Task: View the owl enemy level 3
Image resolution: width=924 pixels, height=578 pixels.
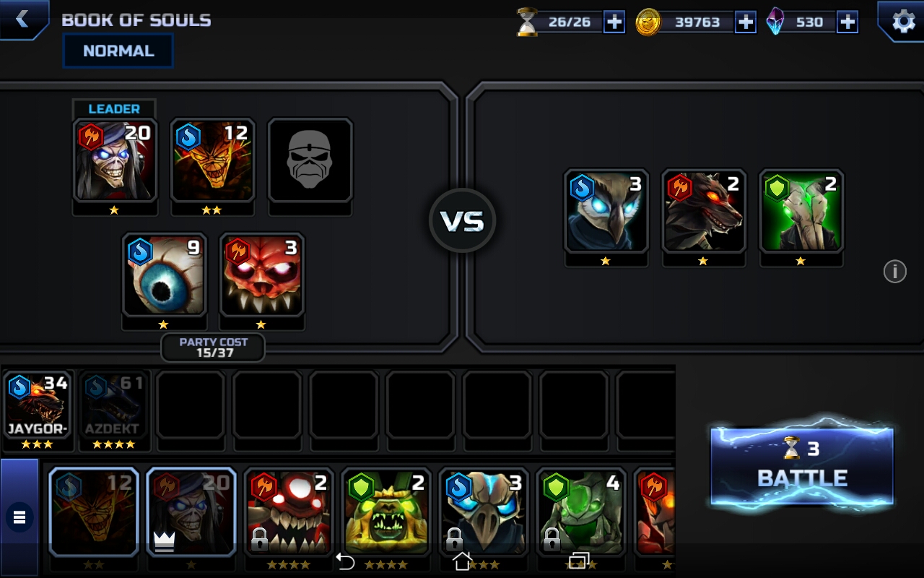Action: coord(606,211)
